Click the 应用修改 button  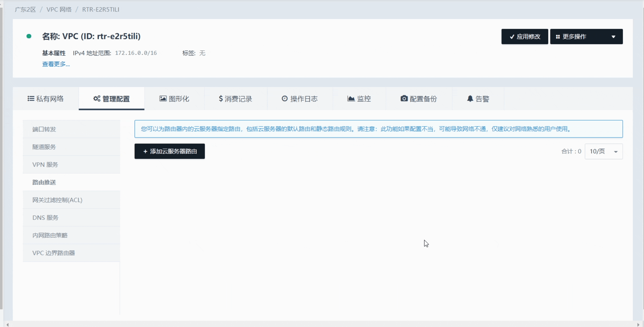[524, 37]
